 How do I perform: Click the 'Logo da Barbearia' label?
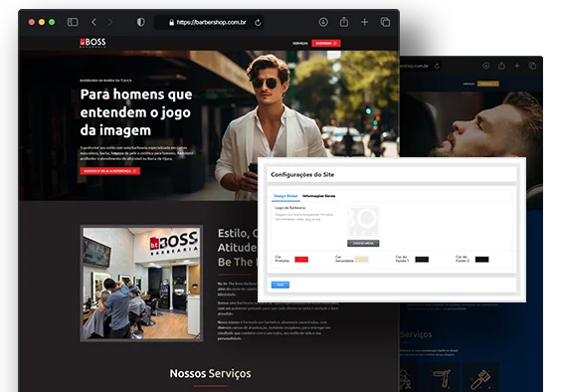(289, 208)
